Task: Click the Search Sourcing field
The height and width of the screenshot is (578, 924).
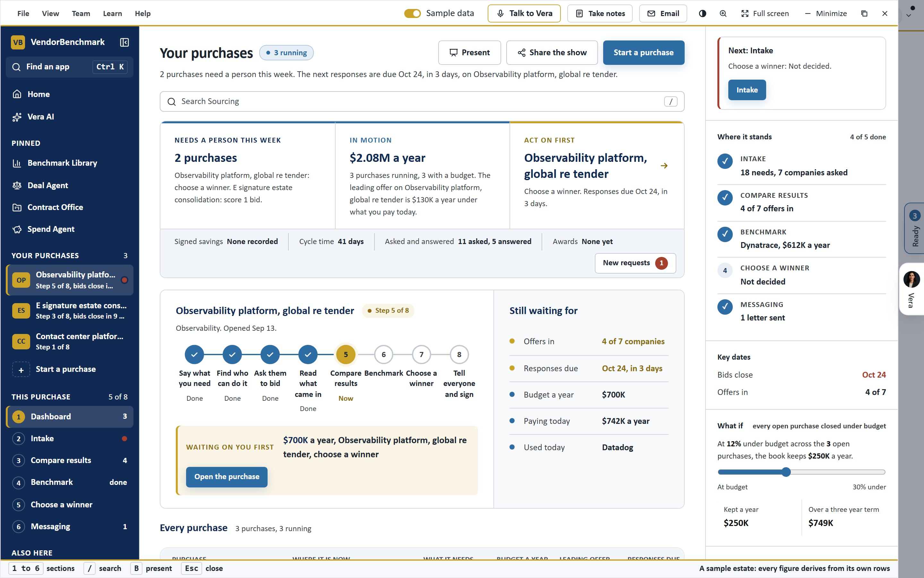Action: click(x=422, y=101)
